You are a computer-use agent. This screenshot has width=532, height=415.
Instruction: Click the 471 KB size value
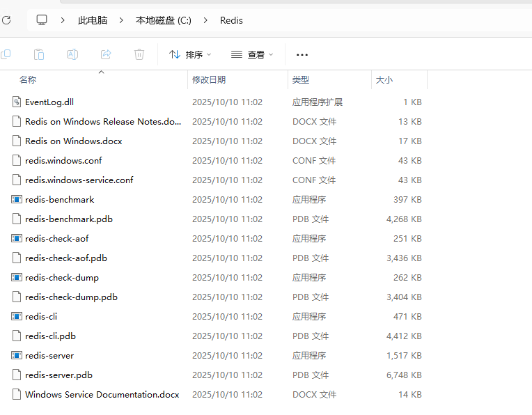click(x=407, y=317)
